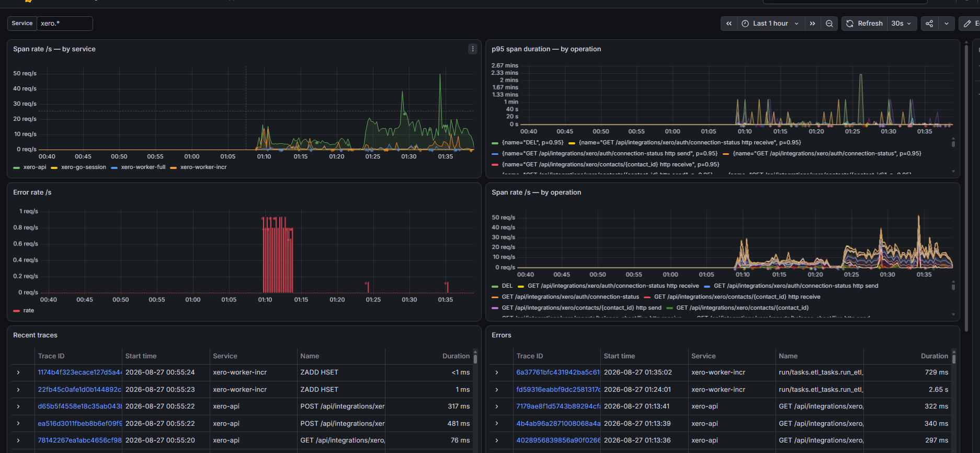Screen dimensions: 980x453
Task: Sort Recent traces by Start time column
Action: (141, 356)
